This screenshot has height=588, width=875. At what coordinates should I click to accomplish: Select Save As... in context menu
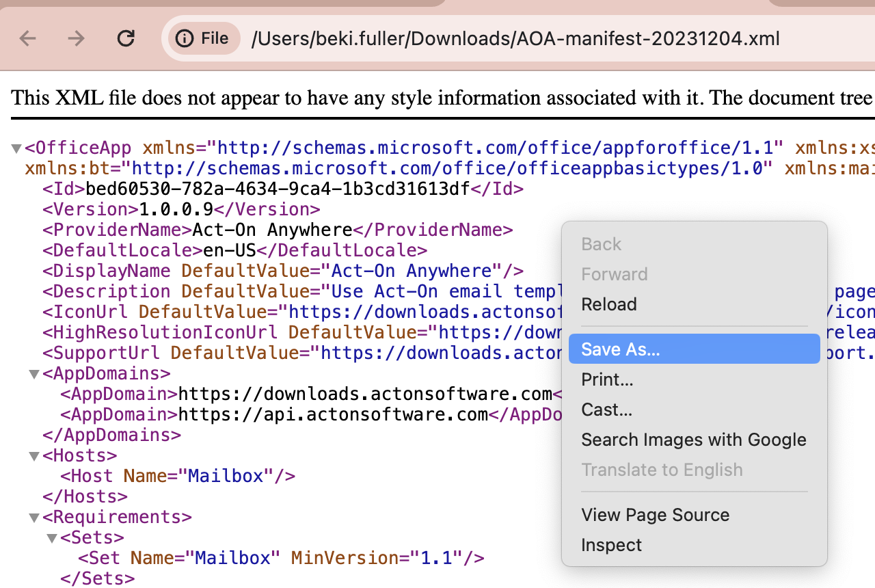(x=621, y=349)
